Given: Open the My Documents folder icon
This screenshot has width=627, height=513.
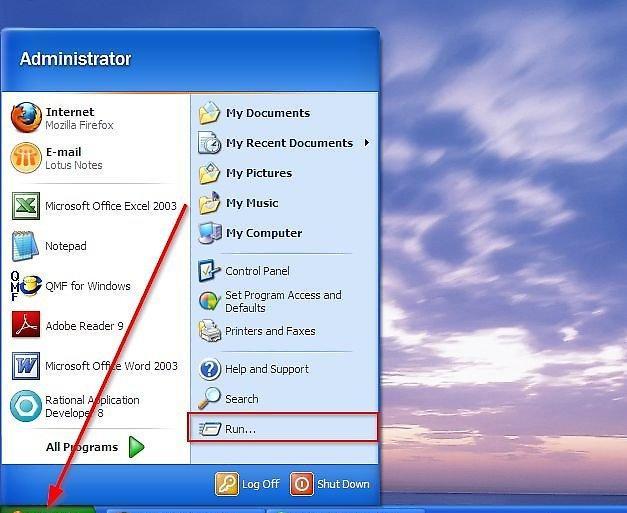Looking at the screenshot, I should coord(210,113).
